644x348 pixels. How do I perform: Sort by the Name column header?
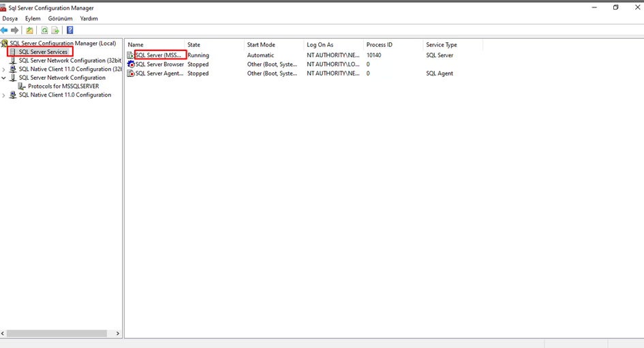[x=155, y=45]
